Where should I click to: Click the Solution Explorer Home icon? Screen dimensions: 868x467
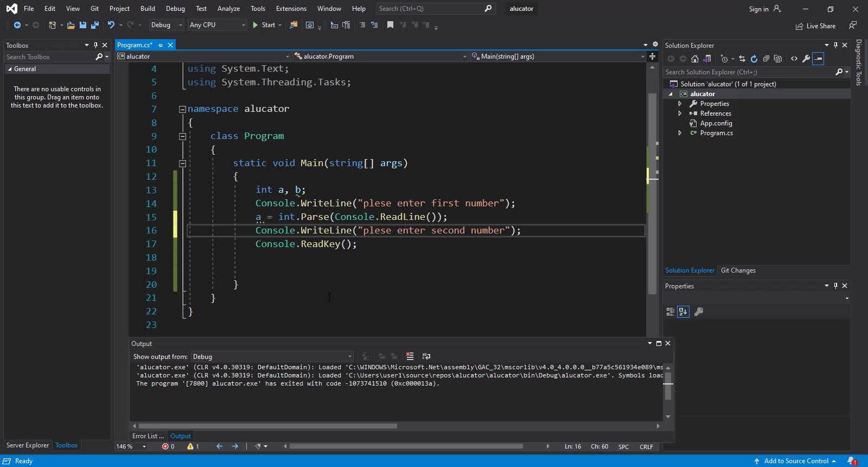[694, 59]
